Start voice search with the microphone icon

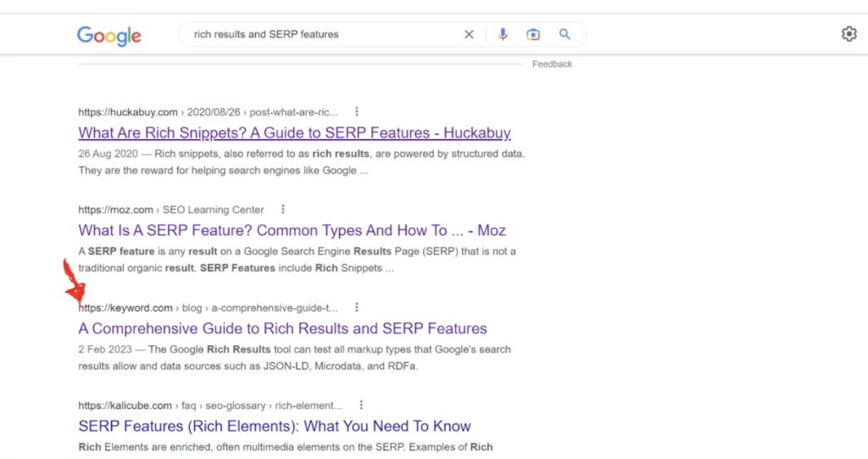[503, 35]
